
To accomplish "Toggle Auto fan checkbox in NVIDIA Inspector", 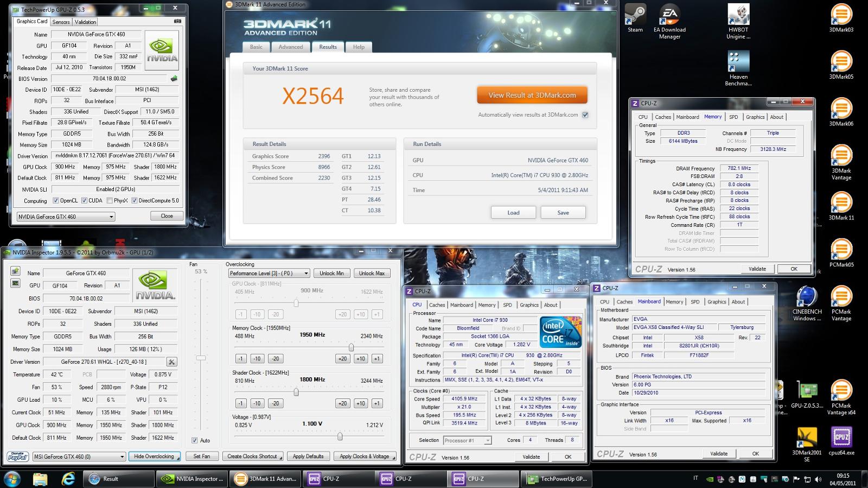I will (195, 440).
